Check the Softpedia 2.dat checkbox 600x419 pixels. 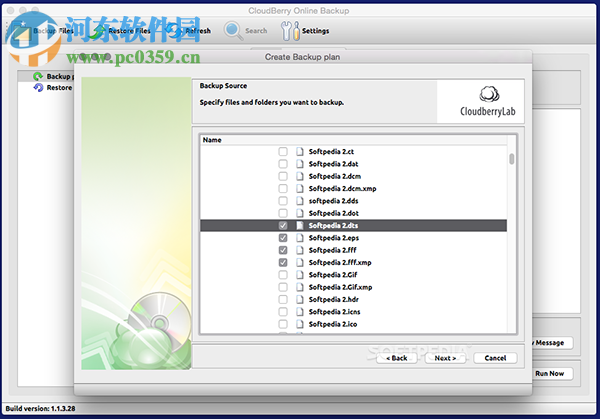[283, 164]
